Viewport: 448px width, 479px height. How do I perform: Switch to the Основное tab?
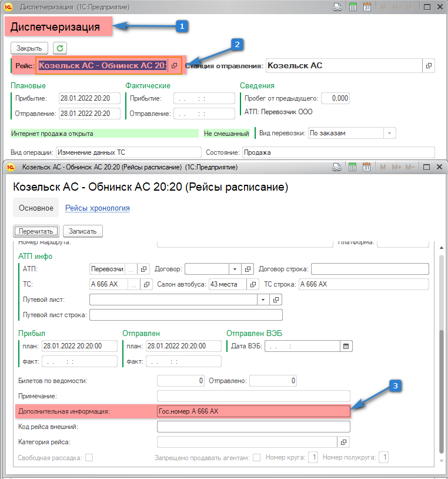(x=36, y=208)
